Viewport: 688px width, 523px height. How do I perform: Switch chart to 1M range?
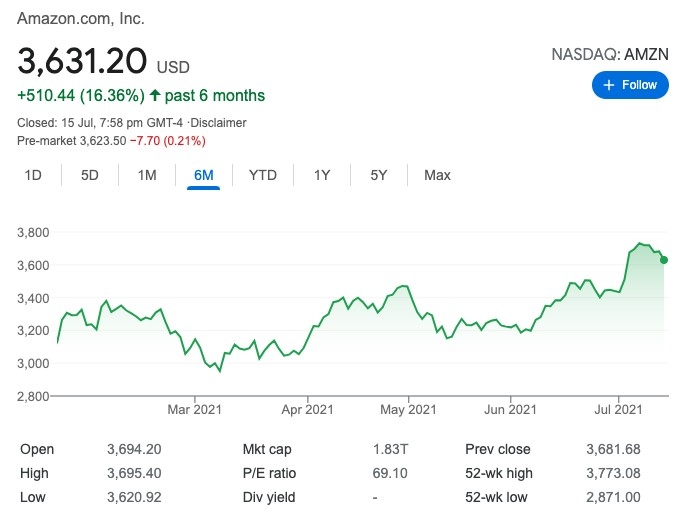(147, 175)
